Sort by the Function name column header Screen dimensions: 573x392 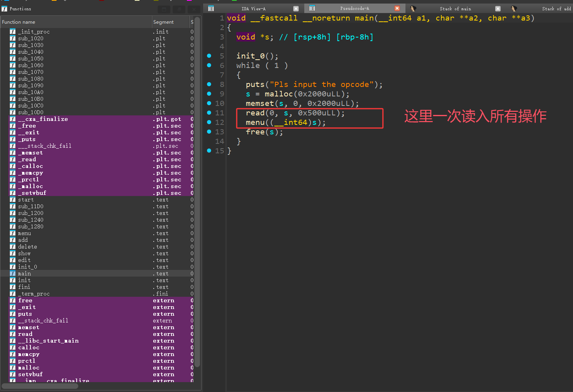76,22
